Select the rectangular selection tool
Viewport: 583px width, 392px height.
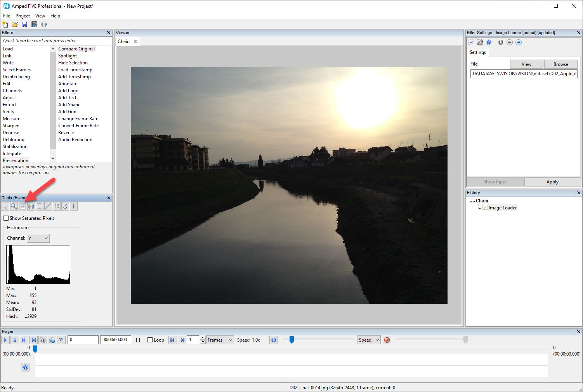coord(40,206)
